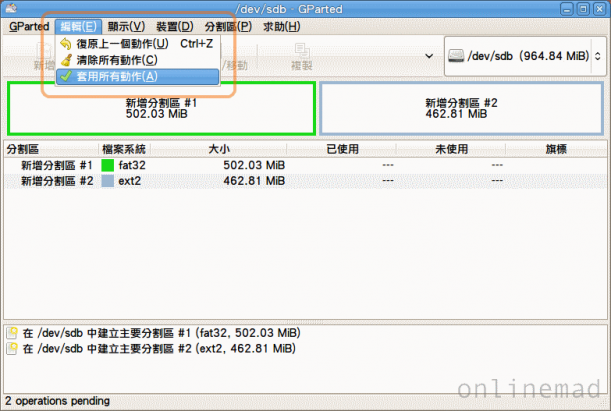This screenshot has height=411, width=611.
Task: Open the /dev/sdb device selector dropdown
Action: (x=525, y=56)
